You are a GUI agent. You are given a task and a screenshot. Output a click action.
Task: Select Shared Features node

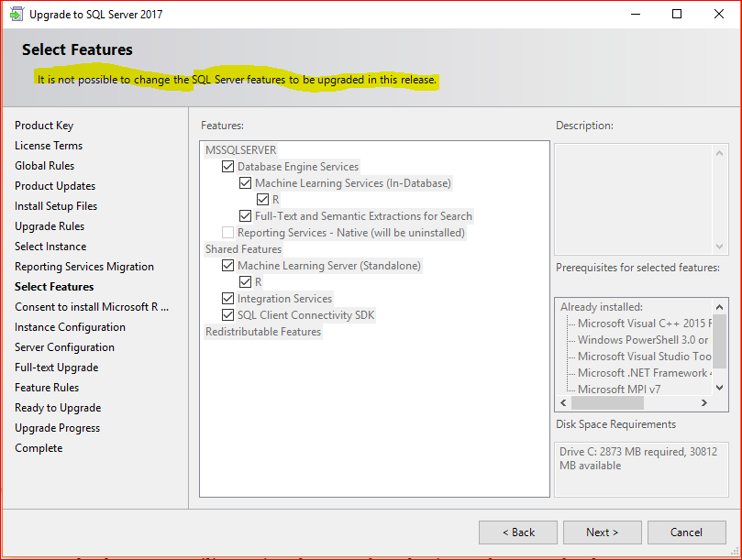pos(243,249)
